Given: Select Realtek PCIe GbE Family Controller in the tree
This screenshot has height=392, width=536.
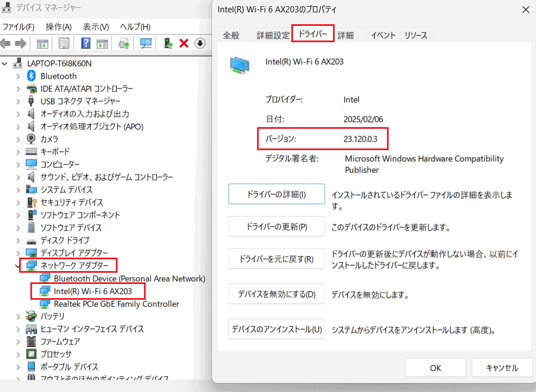Looking at the screenshot, I should click(x=116, y=304).
